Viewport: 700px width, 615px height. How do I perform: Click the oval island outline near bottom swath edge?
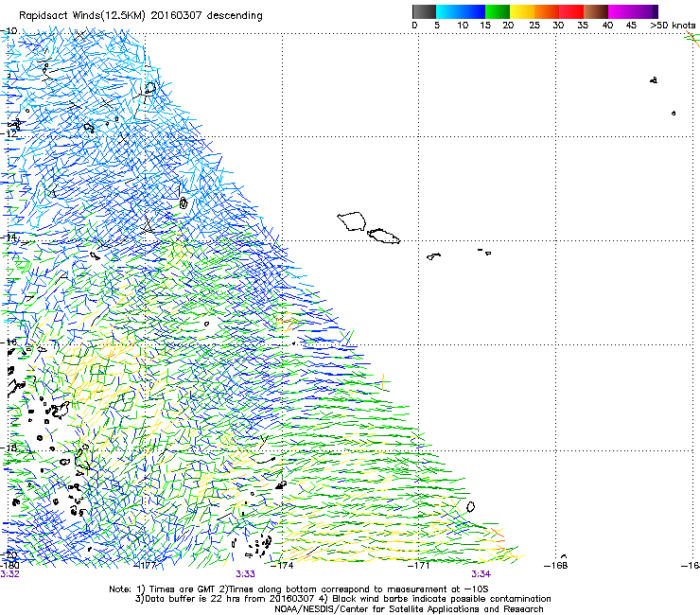tap(470, 507)
